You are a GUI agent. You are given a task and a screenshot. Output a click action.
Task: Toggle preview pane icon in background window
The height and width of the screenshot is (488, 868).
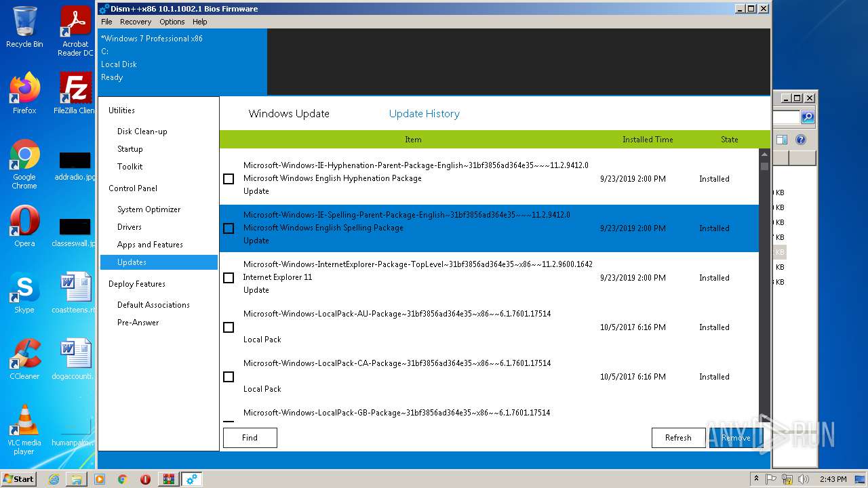coord(782,140)
